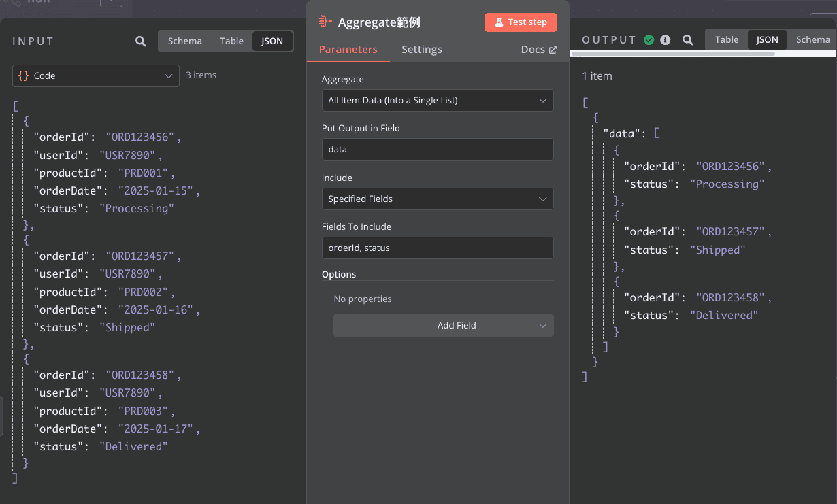Click the search icon in OUTPUT panel
This screenshot has width=837, height=504.
click(x=688, y=40)
